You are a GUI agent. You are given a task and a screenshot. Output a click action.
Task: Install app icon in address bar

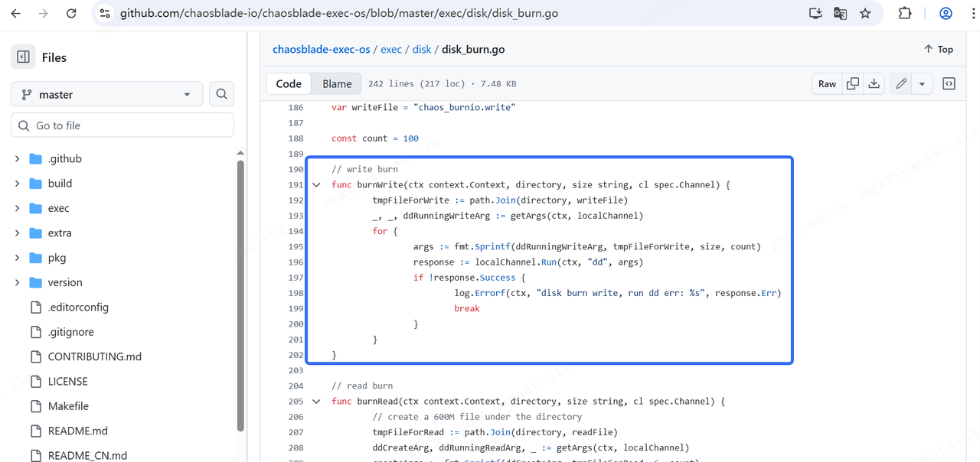click(815, 14)
